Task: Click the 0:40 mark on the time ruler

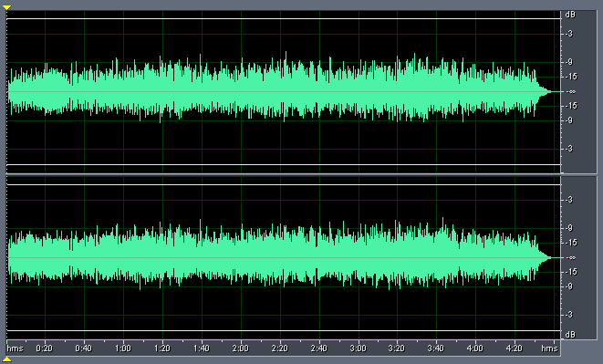Action: [83, 348]
